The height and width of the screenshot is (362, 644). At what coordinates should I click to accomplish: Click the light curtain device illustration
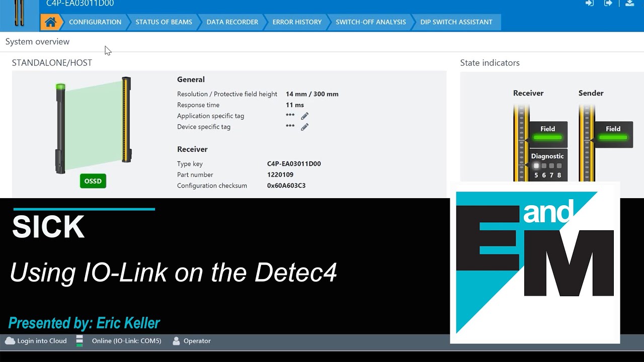click(94, 125)
